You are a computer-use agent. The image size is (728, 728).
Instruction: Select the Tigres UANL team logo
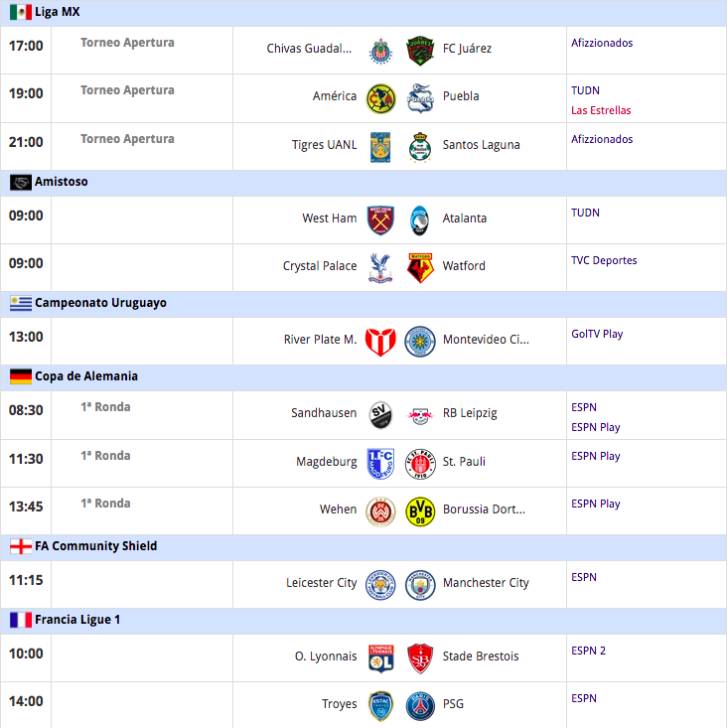[380, 147]
